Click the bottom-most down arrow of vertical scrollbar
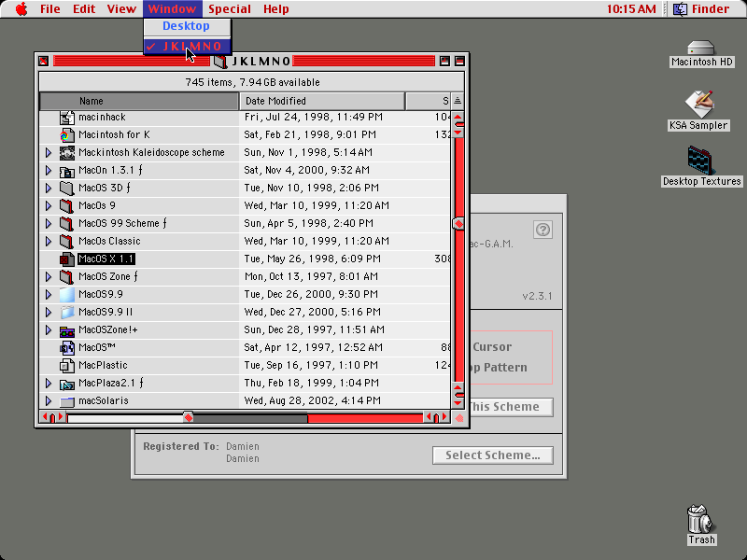 458,403
